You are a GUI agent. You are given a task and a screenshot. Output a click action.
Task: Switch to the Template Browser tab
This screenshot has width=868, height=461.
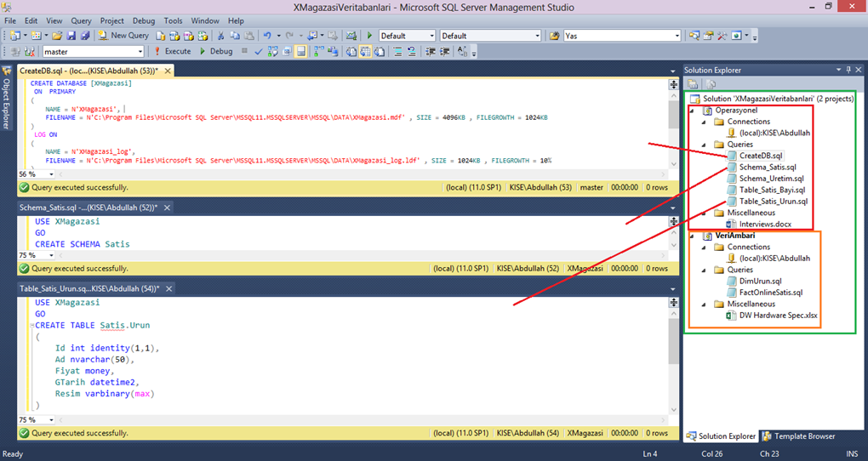pyautogui.click(x=799, y=436)
